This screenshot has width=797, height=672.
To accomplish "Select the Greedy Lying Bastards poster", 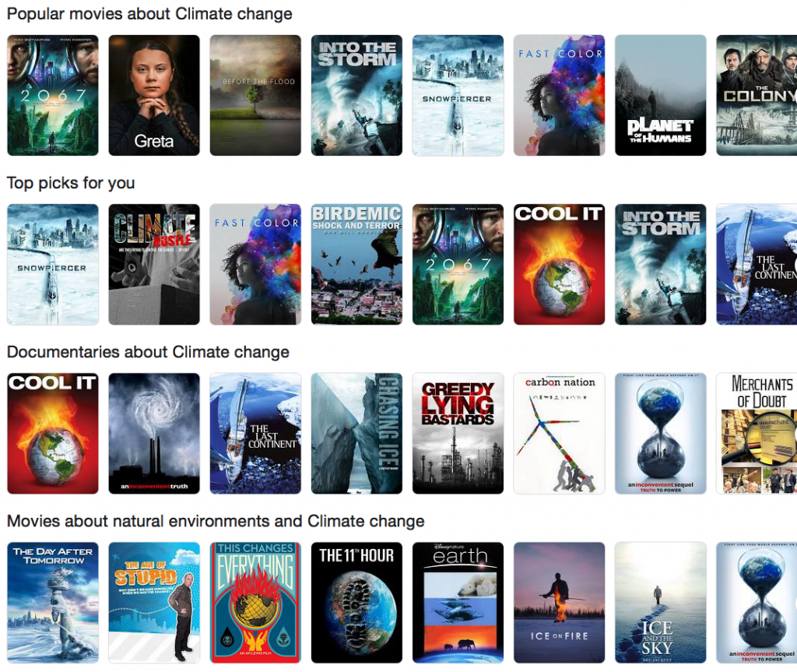I will tap(458, 433).
